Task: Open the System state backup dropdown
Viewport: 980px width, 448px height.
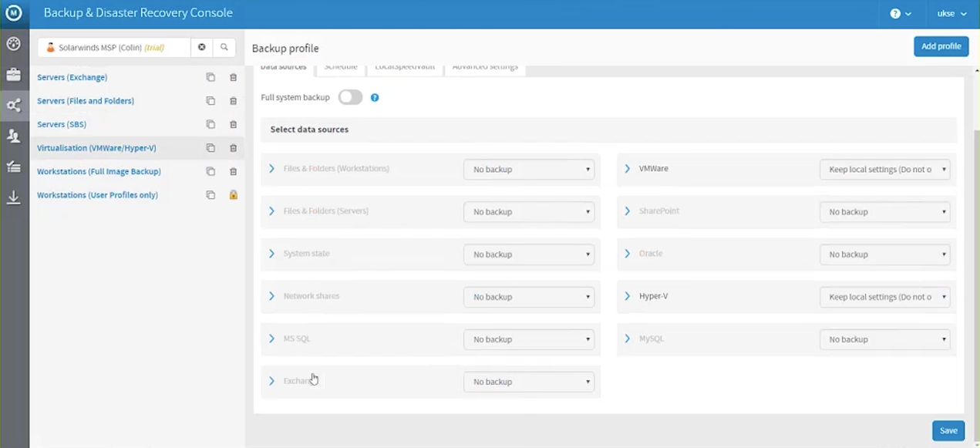Action: [x=529, y=254]
